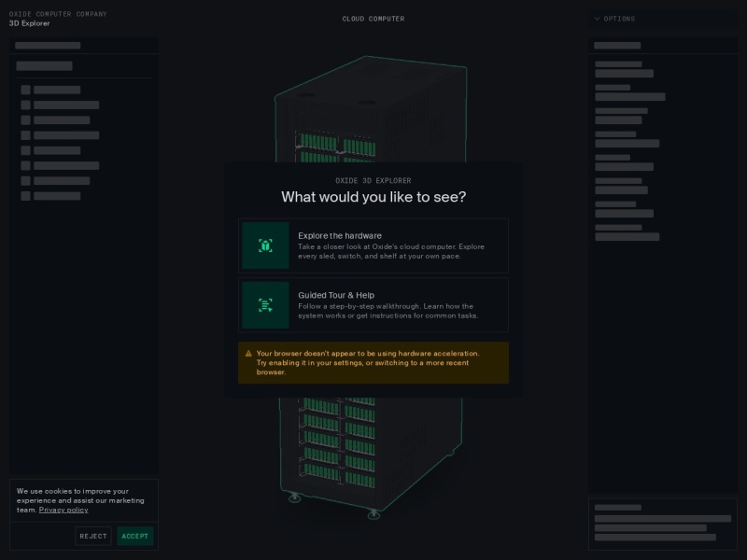
Task: Click the 'Cloud Computer' title text
Action: pos(373,19)
